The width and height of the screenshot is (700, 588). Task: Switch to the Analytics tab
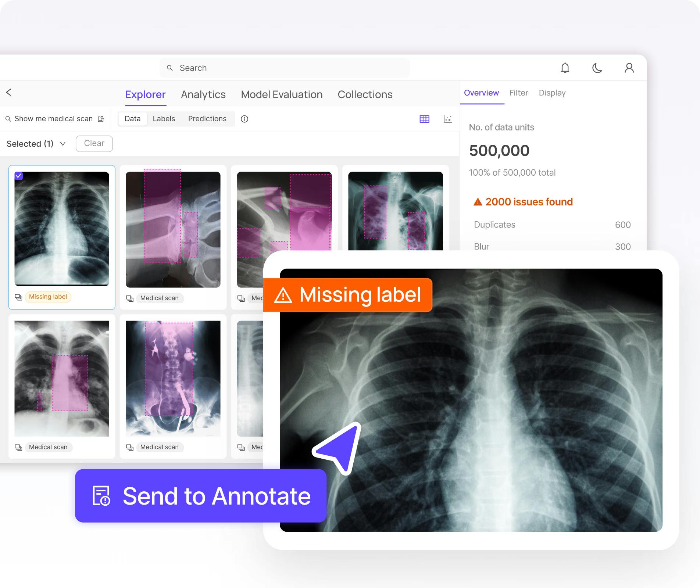(203, 94)
